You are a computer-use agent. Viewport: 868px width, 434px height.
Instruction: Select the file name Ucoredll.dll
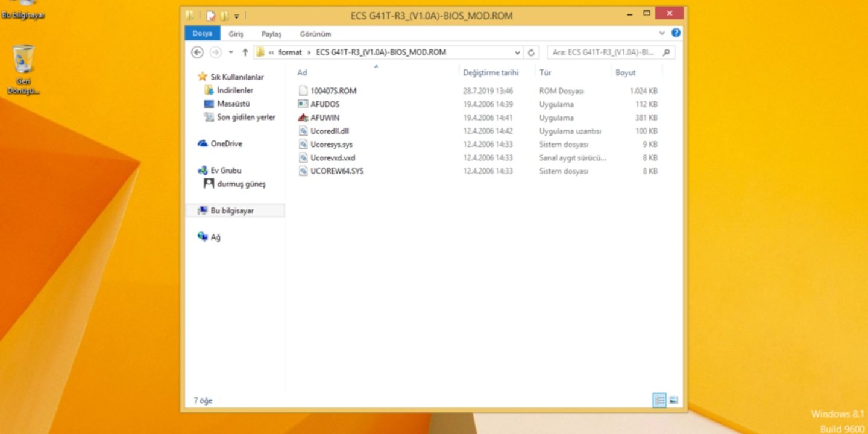tap(330, 131)
